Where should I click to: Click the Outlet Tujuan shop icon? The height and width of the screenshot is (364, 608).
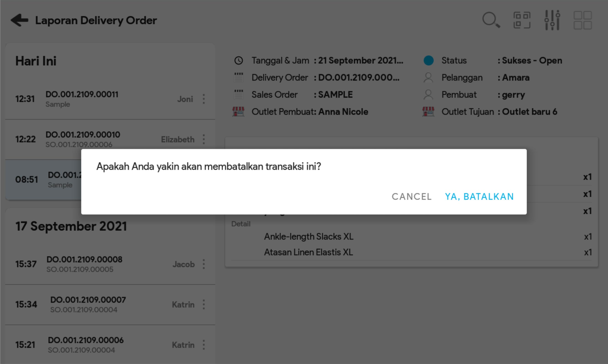point(428,112)
